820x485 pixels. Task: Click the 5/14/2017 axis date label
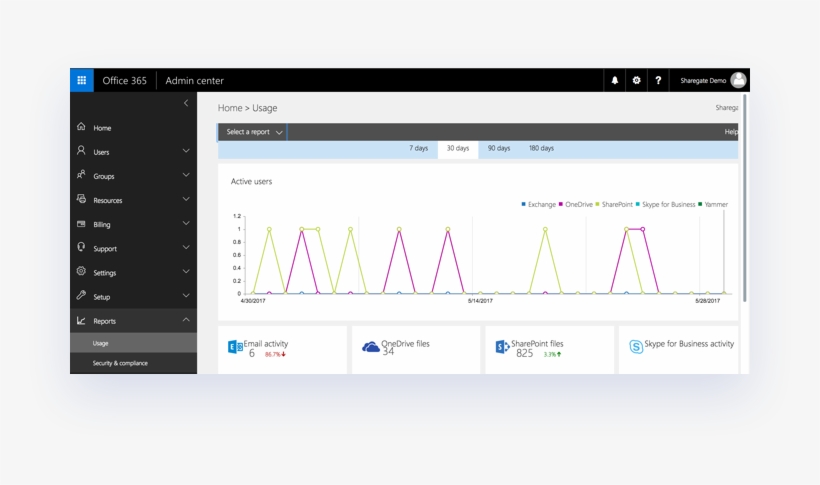pyautogui.click(x=480, y=301)
